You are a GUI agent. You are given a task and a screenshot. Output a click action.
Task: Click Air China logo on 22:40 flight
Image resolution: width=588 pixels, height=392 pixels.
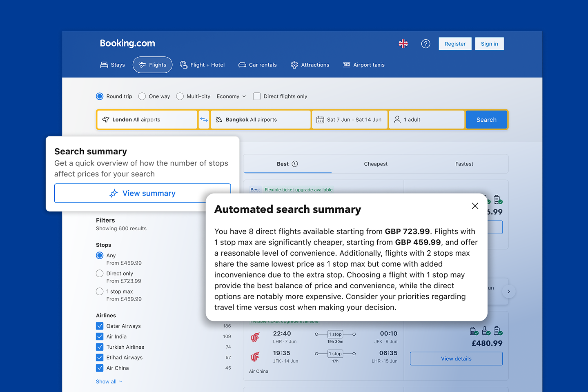point(255,337)
